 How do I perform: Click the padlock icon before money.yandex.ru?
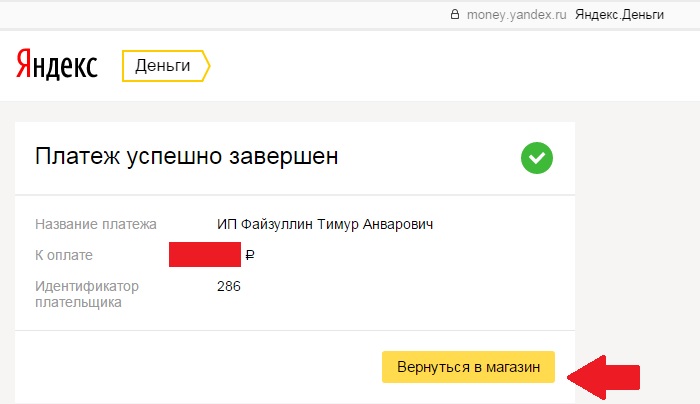[x=454, y=14]
